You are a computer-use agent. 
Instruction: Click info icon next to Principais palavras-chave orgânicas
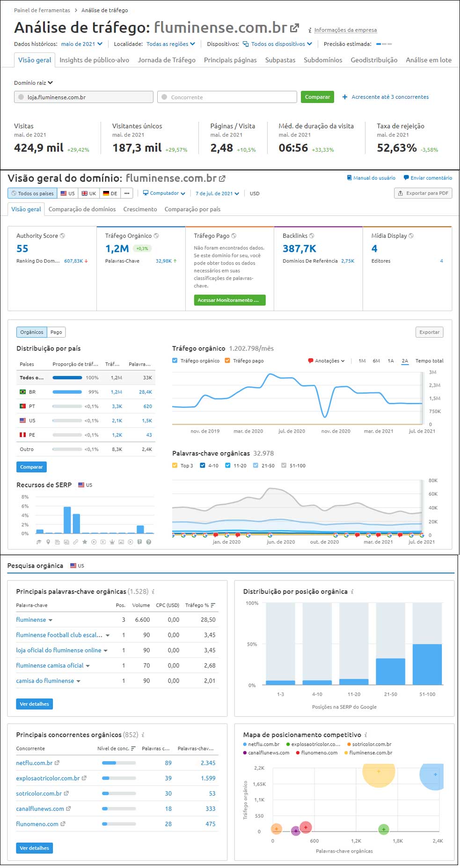click(x=153, y=592)
